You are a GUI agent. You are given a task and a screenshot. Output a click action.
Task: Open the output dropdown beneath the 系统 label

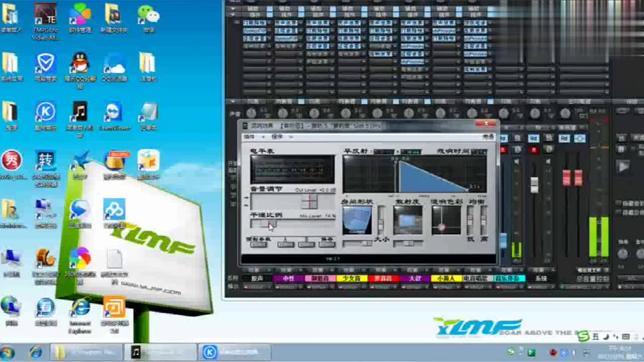coord(540,287)
